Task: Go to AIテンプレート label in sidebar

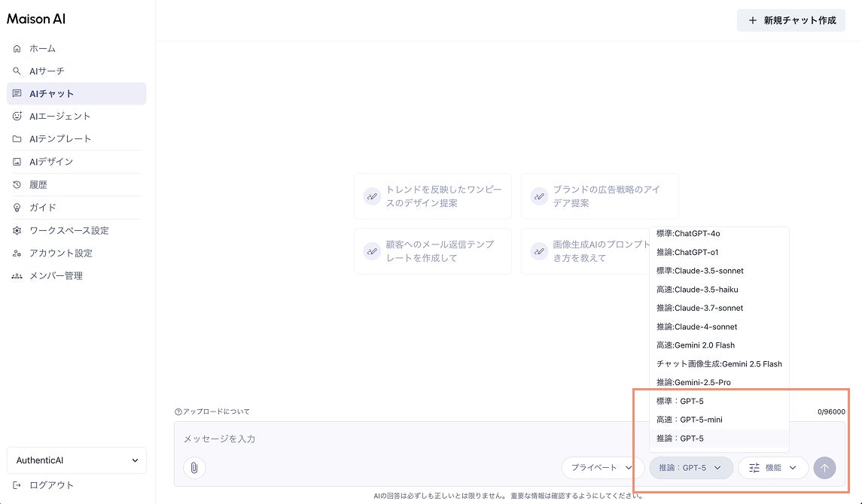Action: tap(60, 139)
